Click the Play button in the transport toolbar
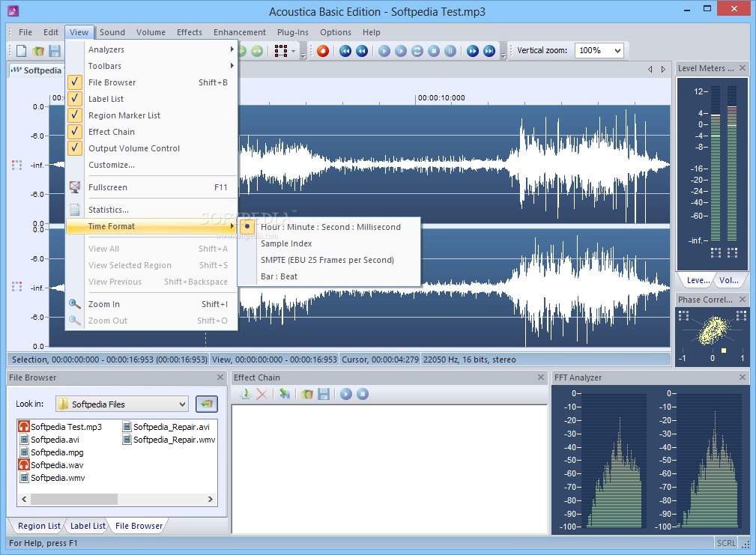 point(384,51)
